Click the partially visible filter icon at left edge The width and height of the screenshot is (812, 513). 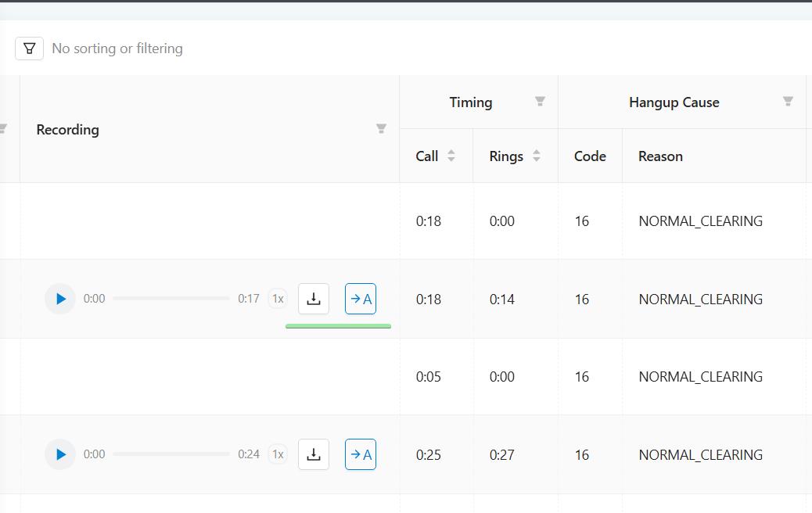pyautogui.click(x=3, y=129)
